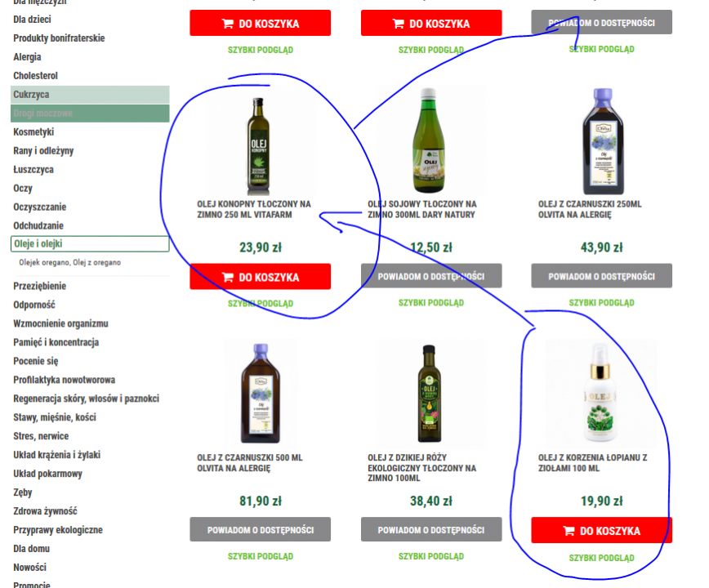Open the Łuszczyca category
The image size is (709, 588).
(x=33, y=170)
